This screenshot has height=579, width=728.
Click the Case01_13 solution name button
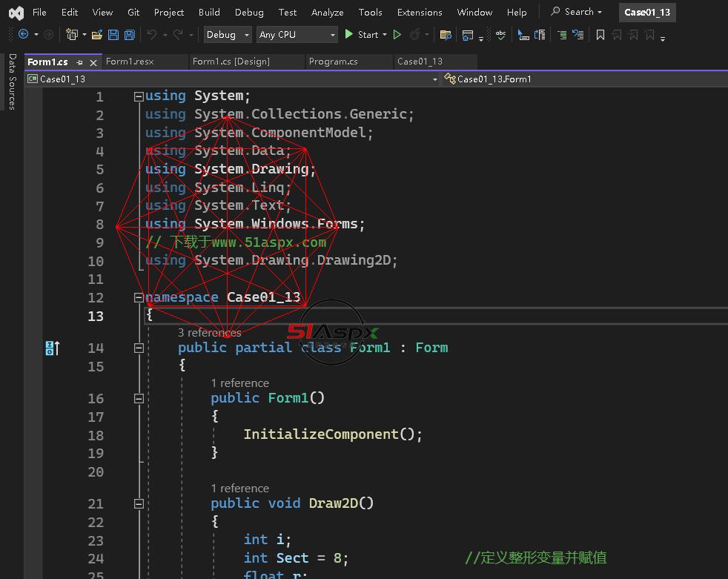[x=647, y=13]
